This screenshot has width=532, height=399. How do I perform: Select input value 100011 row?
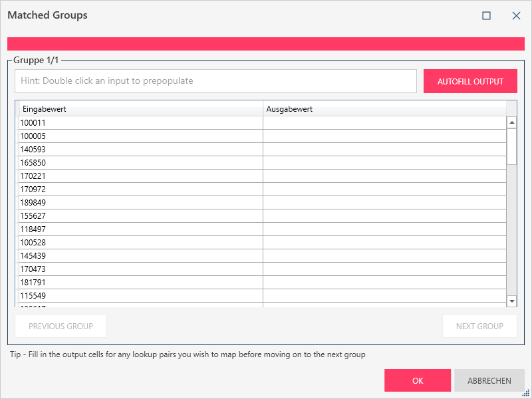coord(140,123)
